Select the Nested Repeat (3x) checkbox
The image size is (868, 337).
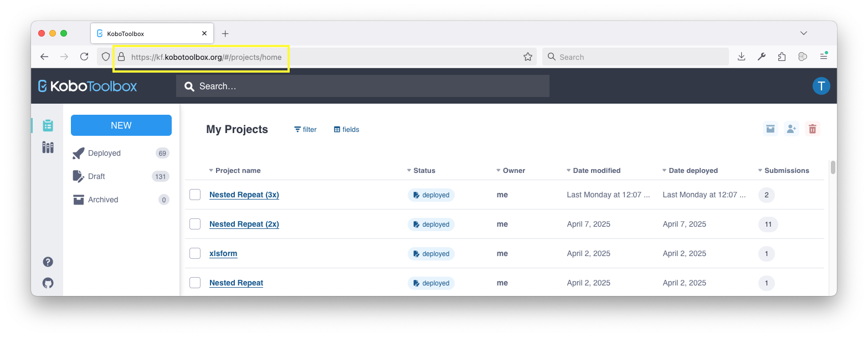(195, 195)
